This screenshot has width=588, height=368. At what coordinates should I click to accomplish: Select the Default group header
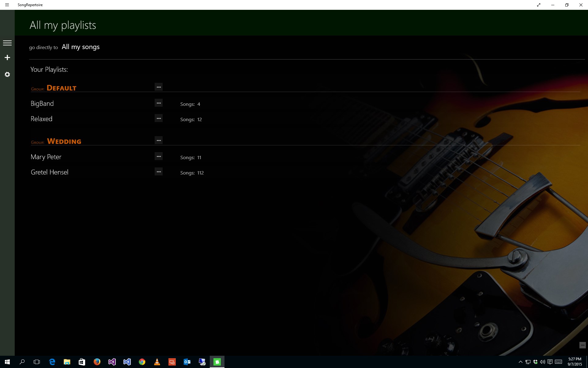pyautogui.click(x=61, y=88)
